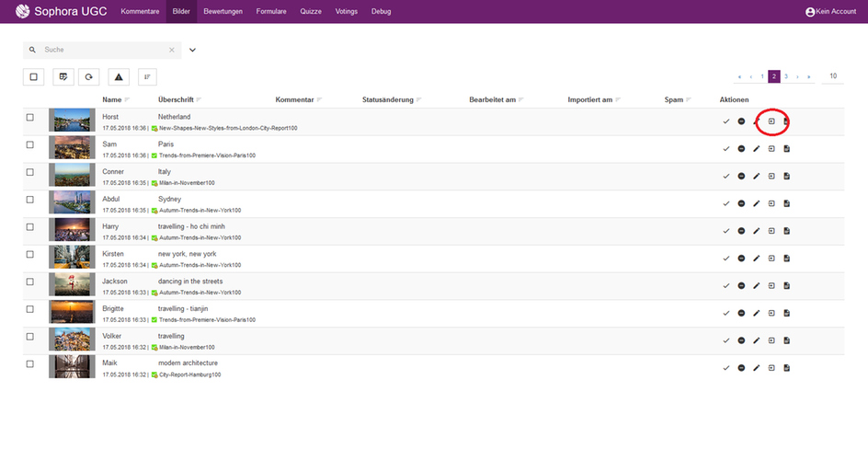Clear the search field with the X
868x472 pixels.
pyautogui.click(x=172, y=50)
